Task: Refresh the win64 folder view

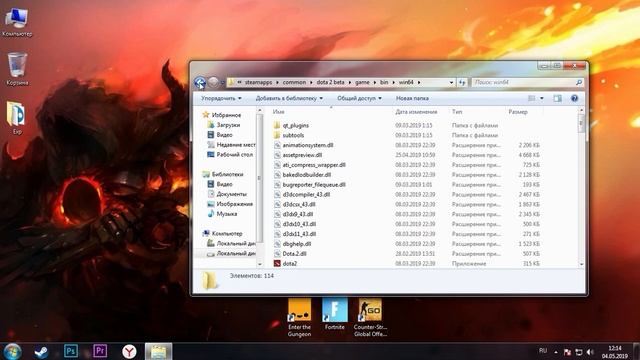Action: pos(462,82)
